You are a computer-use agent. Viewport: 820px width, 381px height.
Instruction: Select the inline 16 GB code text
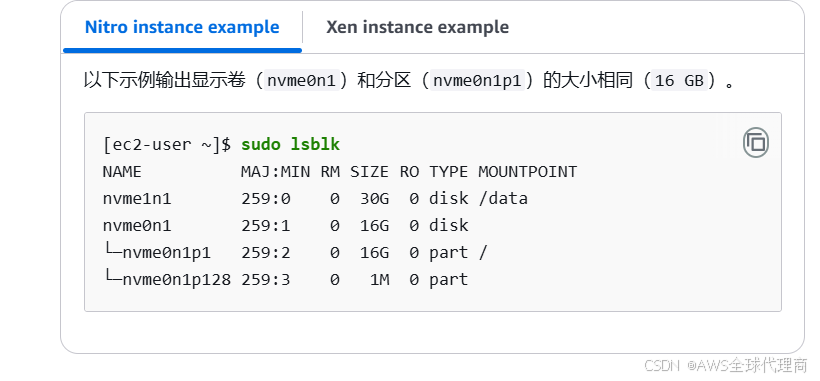679,81
